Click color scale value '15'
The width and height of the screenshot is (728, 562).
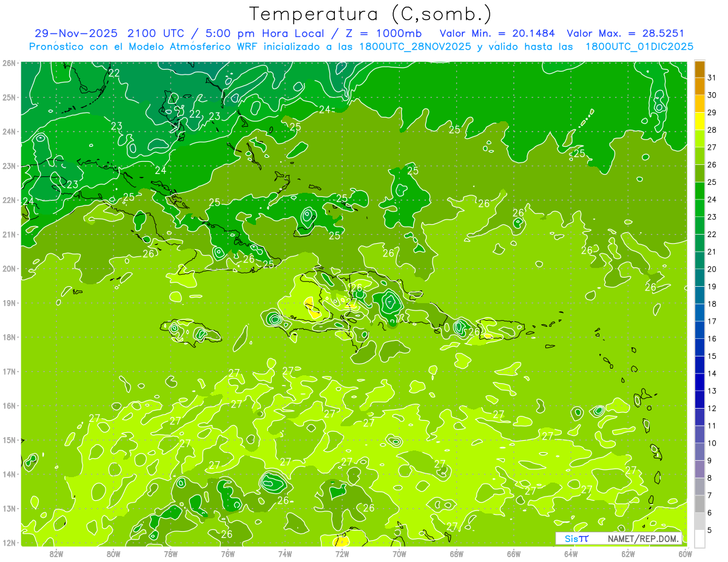tap(712, 356)
